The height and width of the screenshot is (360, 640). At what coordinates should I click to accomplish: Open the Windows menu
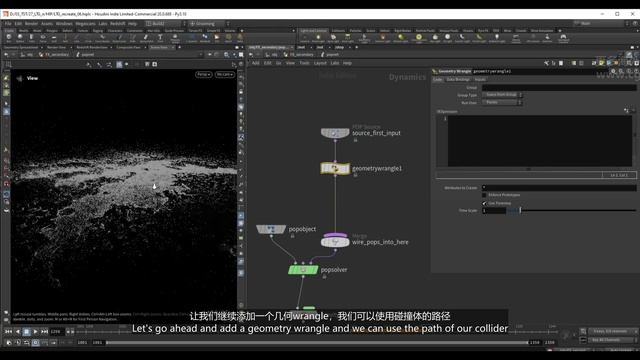(x=64, y=24)
